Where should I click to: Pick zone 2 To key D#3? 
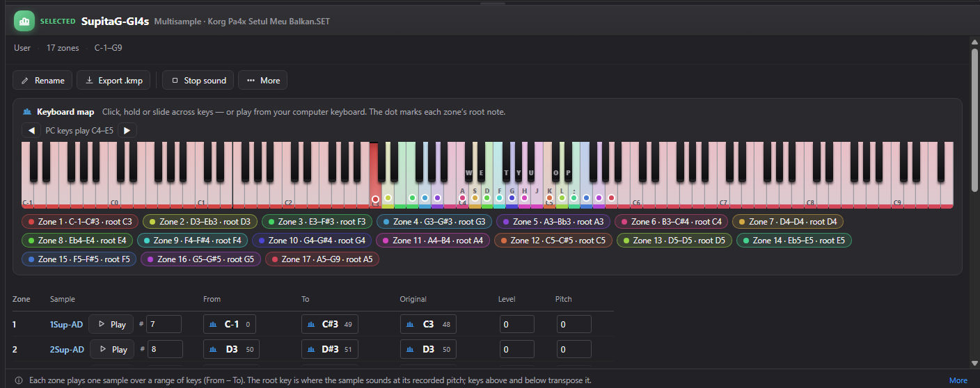pos(330,349)
